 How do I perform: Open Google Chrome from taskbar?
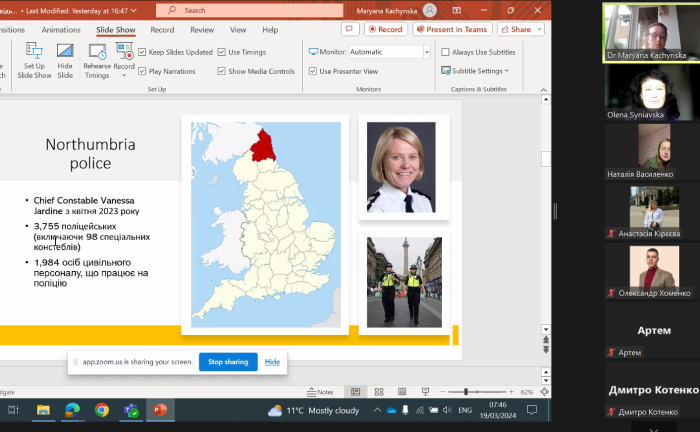[101, 410]
